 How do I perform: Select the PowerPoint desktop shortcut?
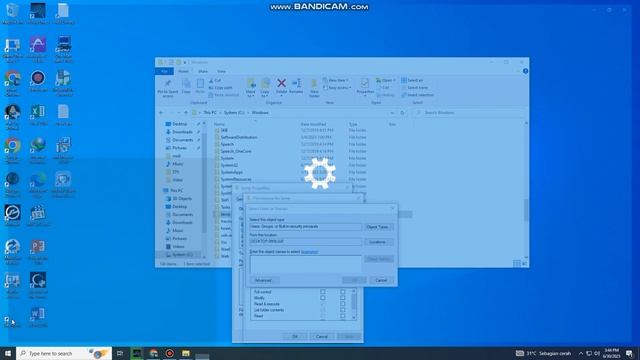click(x=38, y=251)
